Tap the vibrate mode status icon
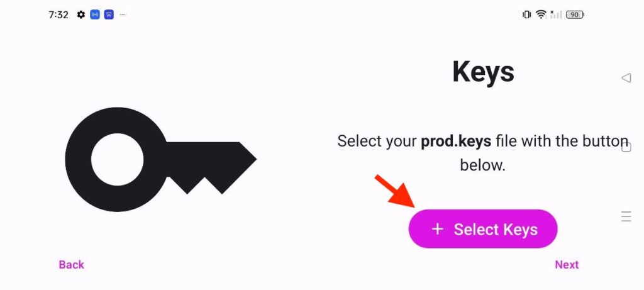The width and height of the screenshot is (644, 290). pyautogui.click(x=526, y=15)
